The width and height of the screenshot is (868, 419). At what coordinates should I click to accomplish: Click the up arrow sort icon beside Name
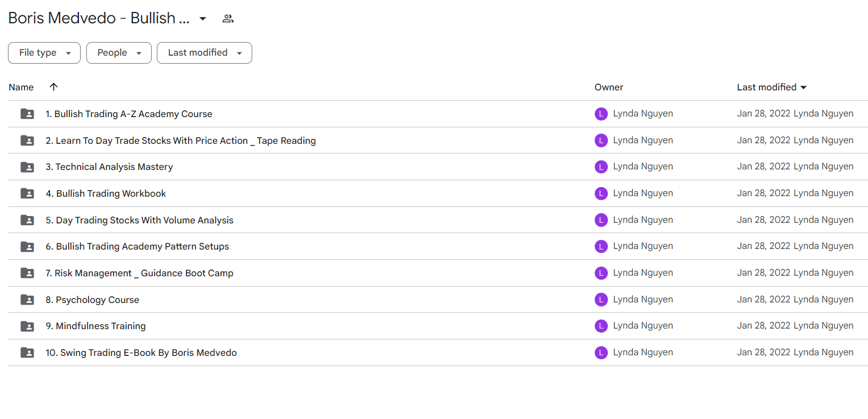[53, 87]
